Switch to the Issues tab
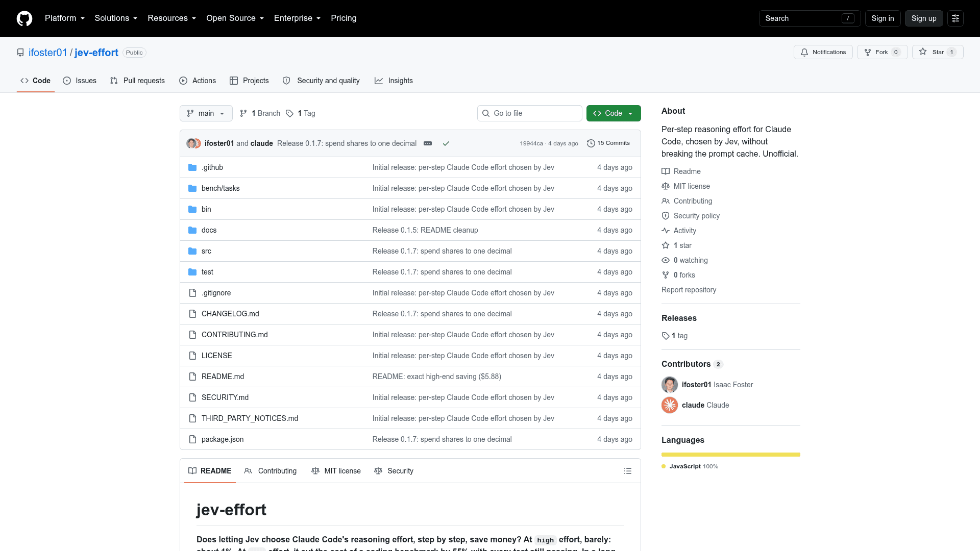Screen dimensions: 980x551 click(80, 81)
